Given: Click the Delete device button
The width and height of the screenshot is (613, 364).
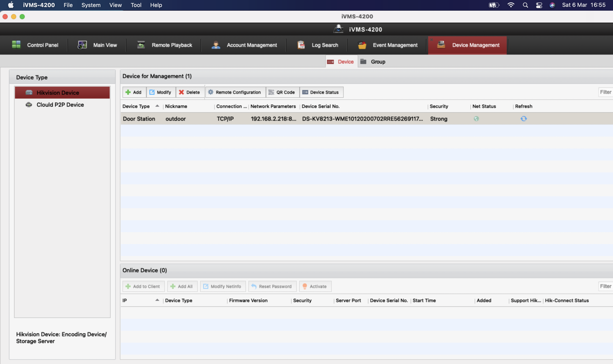Looking at the screenshot, I should click(189, 92).
